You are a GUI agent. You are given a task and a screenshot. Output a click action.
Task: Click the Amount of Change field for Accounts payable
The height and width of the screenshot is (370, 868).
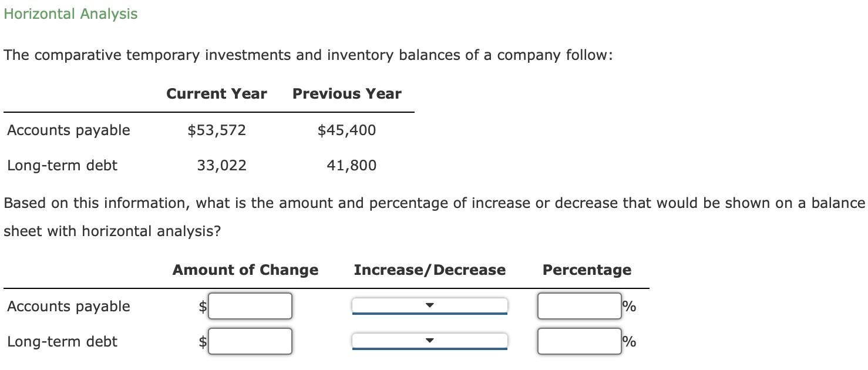tap(251, 306)
